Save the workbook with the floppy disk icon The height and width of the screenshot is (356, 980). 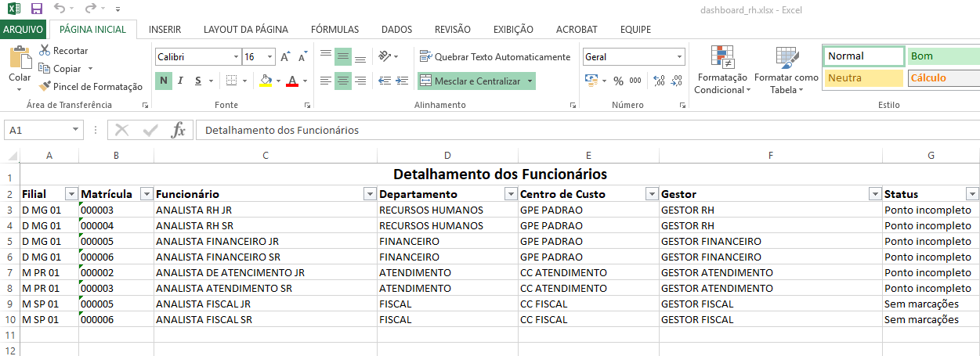(36, 9)
